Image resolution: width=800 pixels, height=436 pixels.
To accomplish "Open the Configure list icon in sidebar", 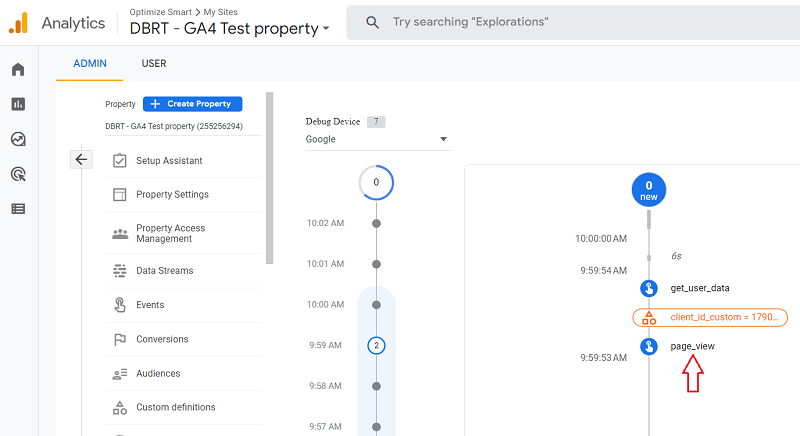I will (18, 209).
